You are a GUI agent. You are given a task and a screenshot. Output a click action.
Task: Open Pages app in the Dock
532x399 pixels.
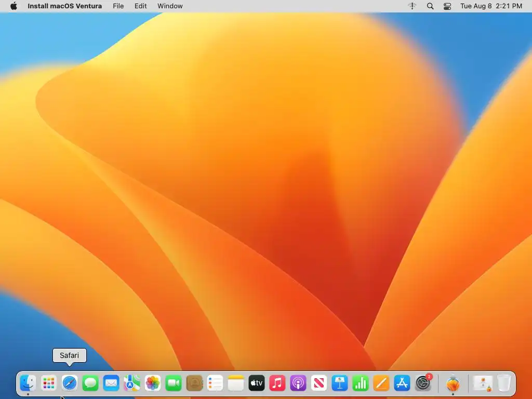tap(381, 383)
